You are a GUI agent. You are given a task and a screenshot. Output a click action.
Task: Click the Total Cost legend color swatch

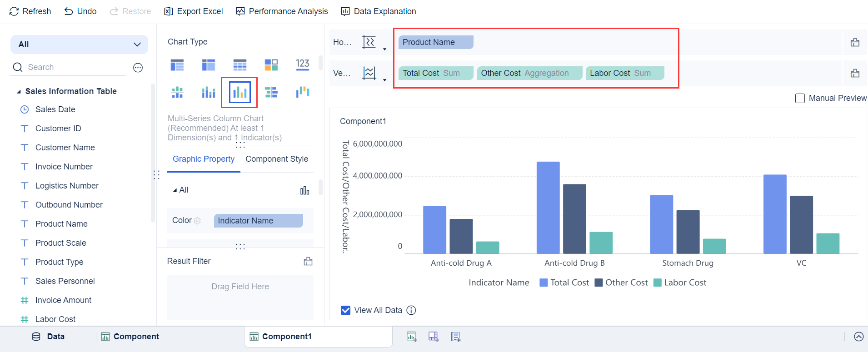544,283
